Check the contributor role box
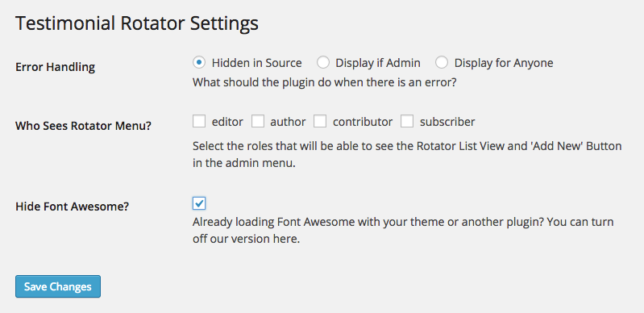Screen dimensions: 644x313 click(320, 121)
